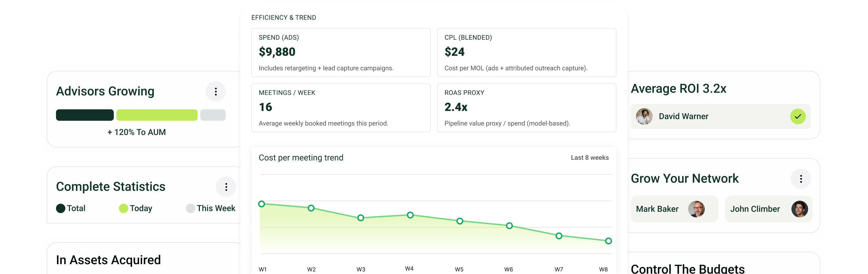Select the W4 data point on chart
This screenshot has height=274, width=868.
point(410,215)
